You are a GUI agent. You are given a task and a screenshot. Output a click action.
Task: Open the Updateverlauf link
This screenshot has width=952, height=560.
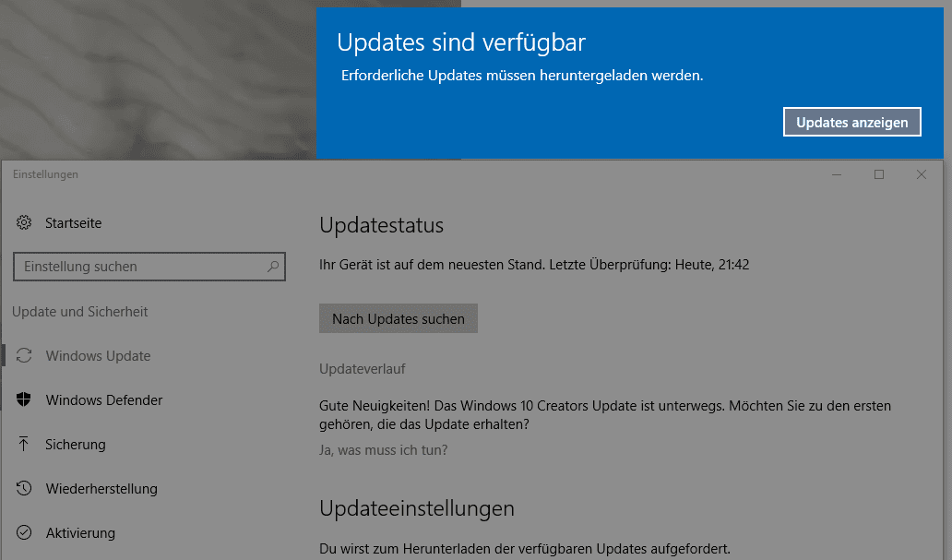(363, 369)
